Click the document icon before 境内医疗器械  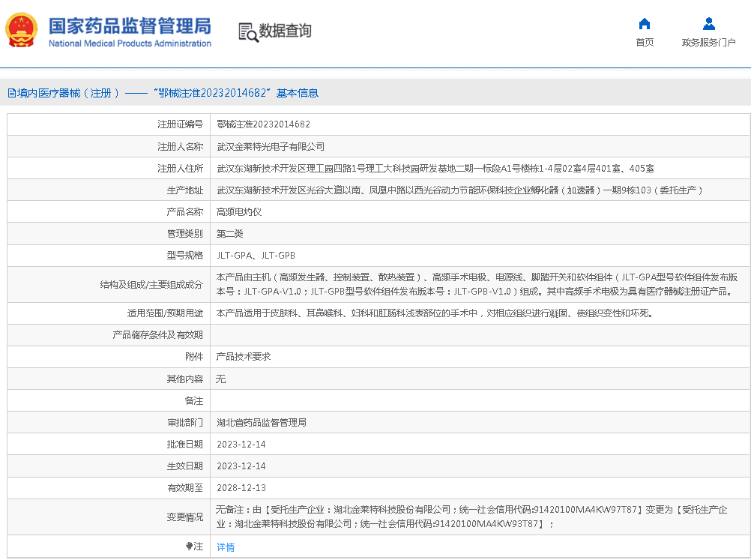11,93
